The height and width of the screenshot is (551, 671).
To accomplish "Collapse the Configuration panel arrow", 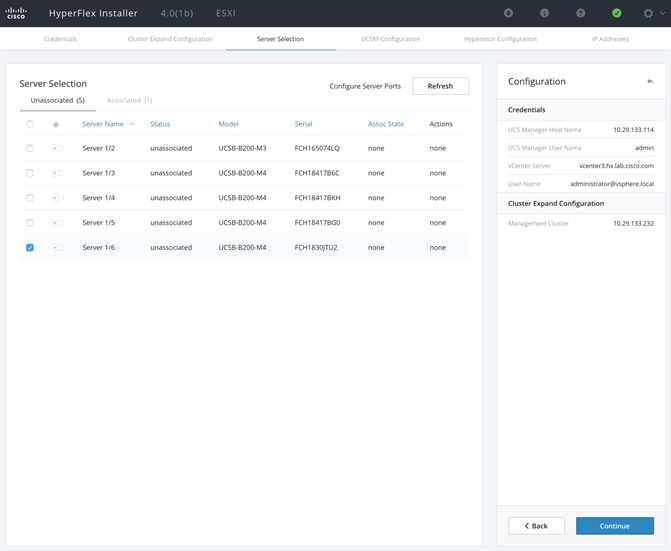I will [650, 81].
